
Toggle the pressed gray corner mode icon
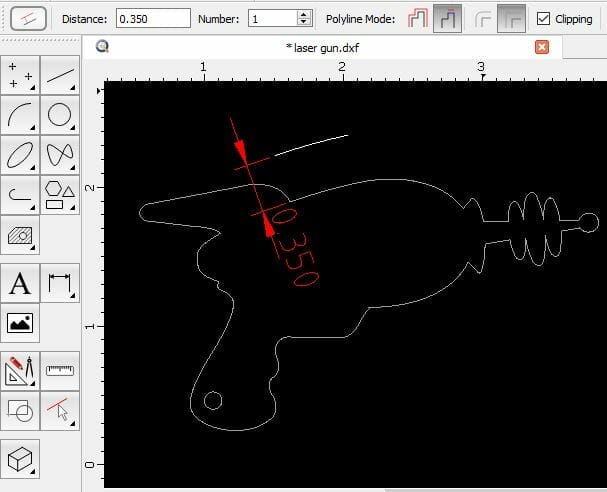point(511,19)
